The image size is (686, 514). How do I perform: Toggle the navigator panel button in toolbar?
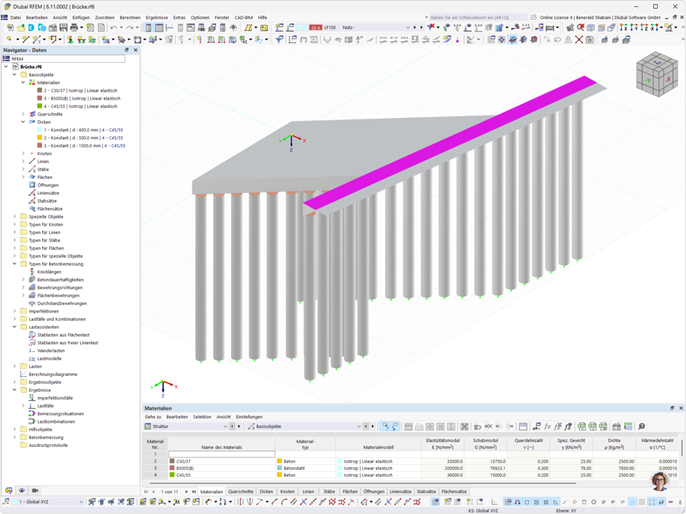click(x=148, y=28)
